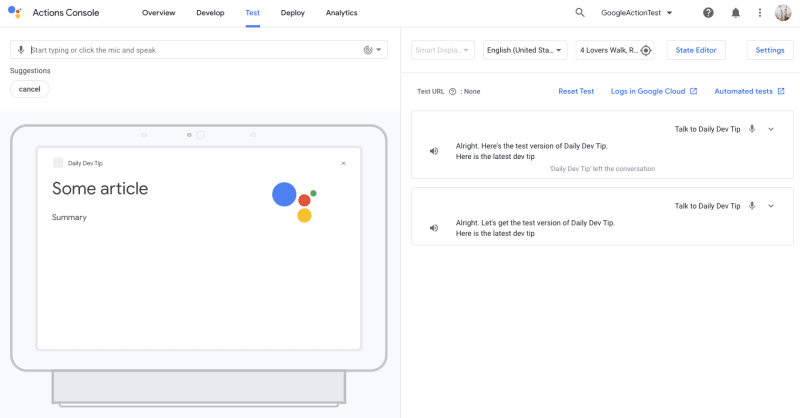Click the Test URL help icon

[452, 92]
